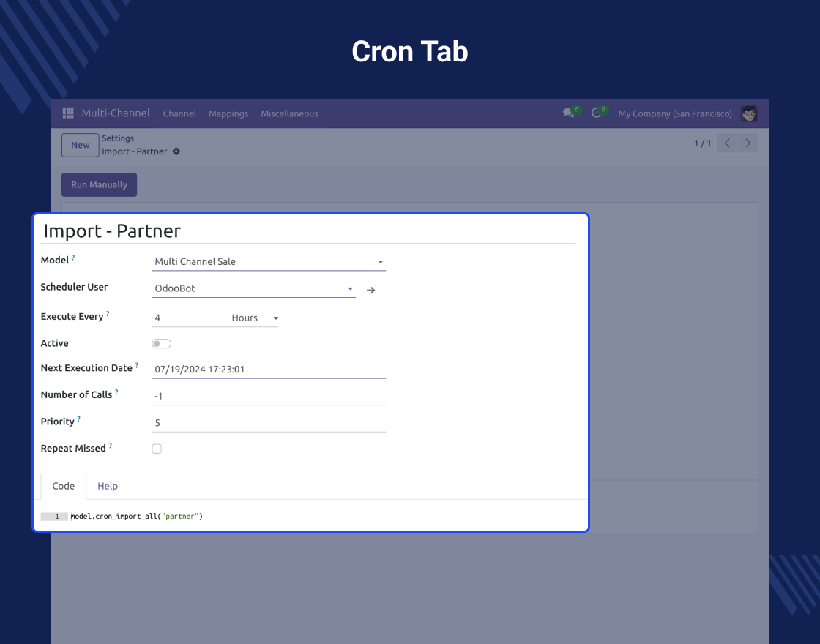Screen dimensions: 820x644
Task: Show help tooltip for Next Execution Date
Action: click(x=137, y=365)
